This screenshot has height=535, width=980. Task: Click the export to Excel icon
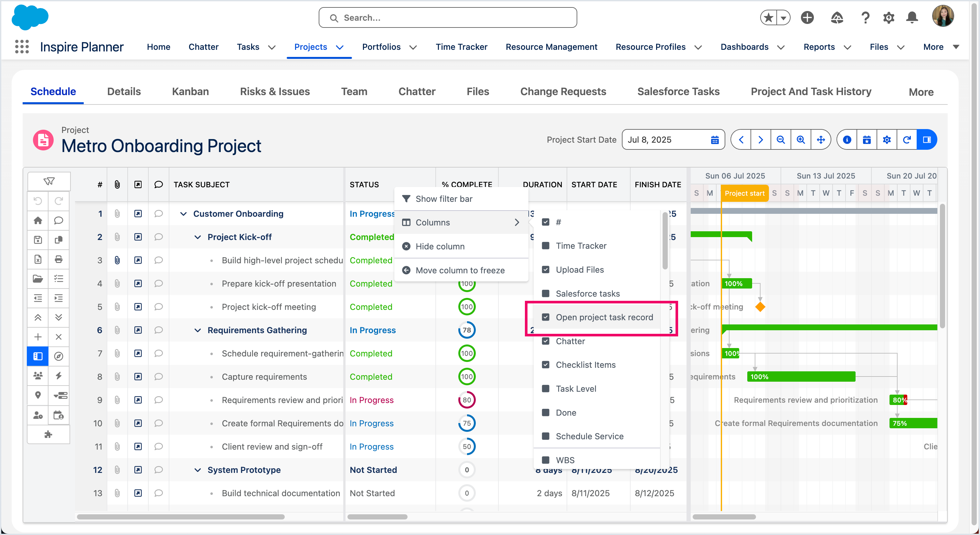(x=38, y=259)
